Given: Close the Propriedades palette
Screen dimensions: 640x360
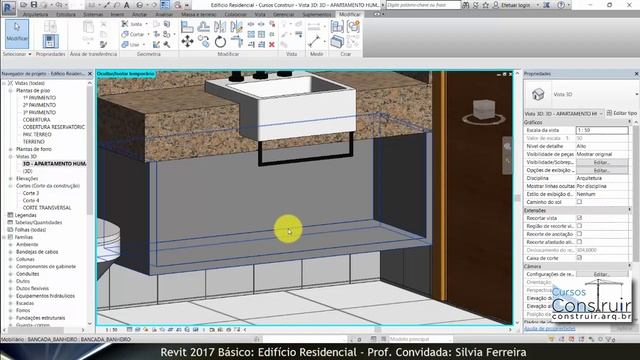Looking at the screenshot, I should (636, 74).
